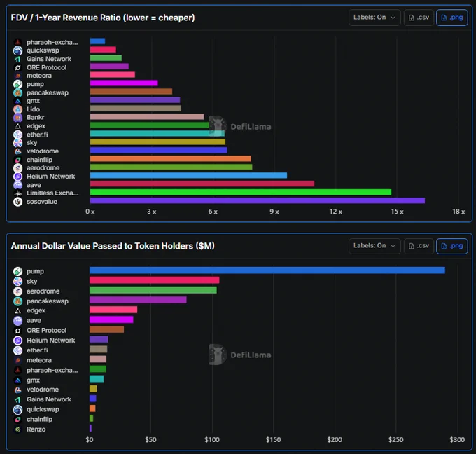Click Helium Network icon in FDV ratio chart
Image resolution: width=476 pixels, height=454 pixels.
(x=18, y=177)
